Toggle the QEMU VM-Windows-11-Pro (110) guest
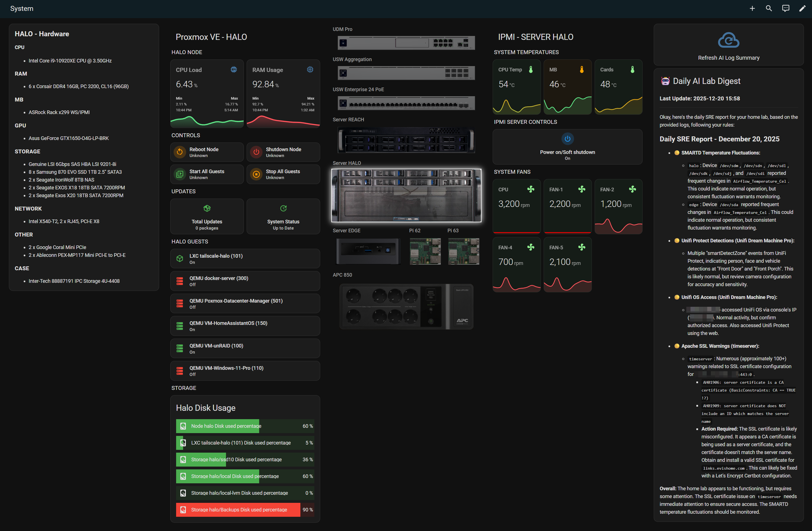The width and height of the screenshot is (812, 531). tap(245, 371)
